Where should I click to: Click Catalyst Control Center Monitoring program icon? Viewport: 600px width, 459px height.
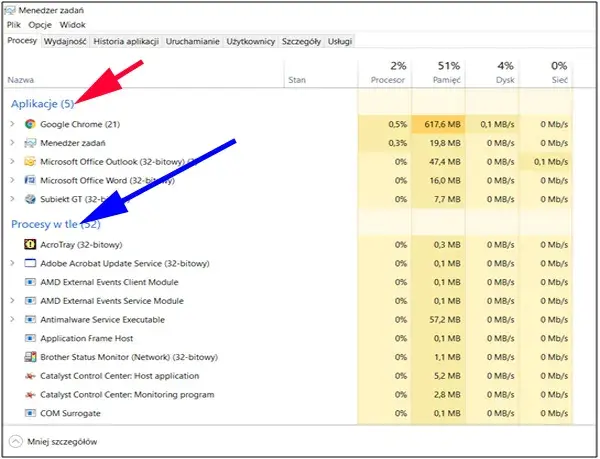30,395
